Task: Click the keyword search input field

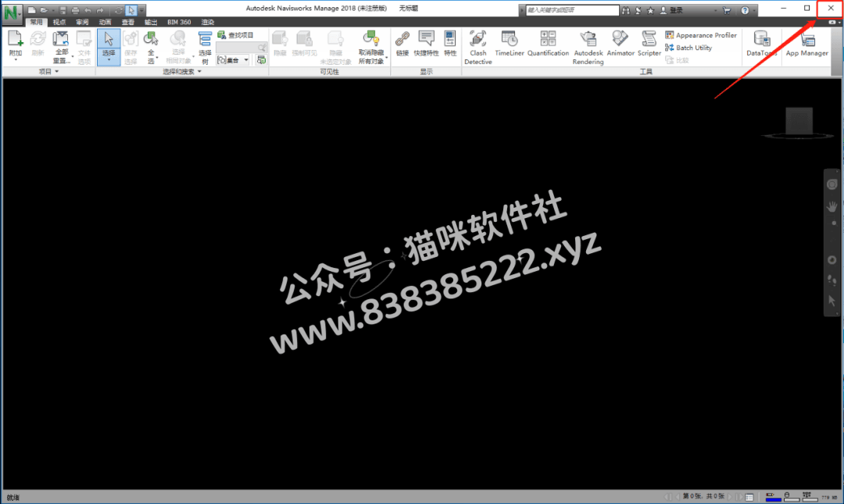Action: tap(572, 10)
